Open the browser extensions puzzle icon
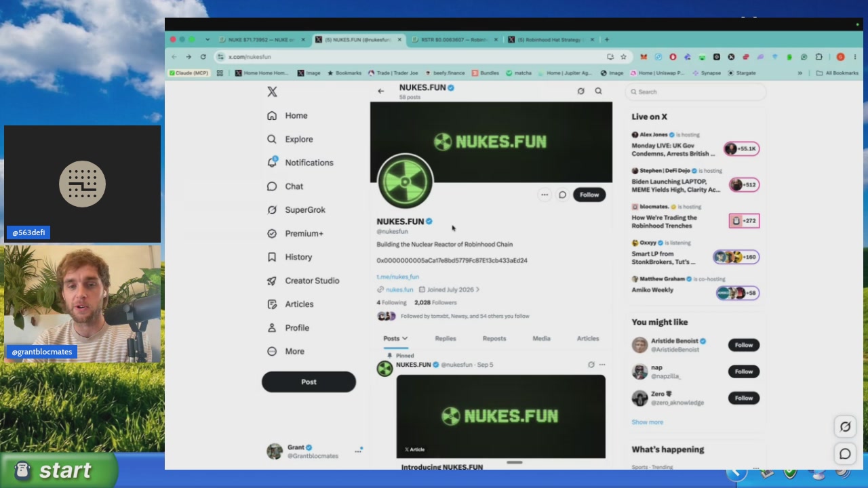Image resolution: width=868 pixels, height=488 pixels. point(818,57)
